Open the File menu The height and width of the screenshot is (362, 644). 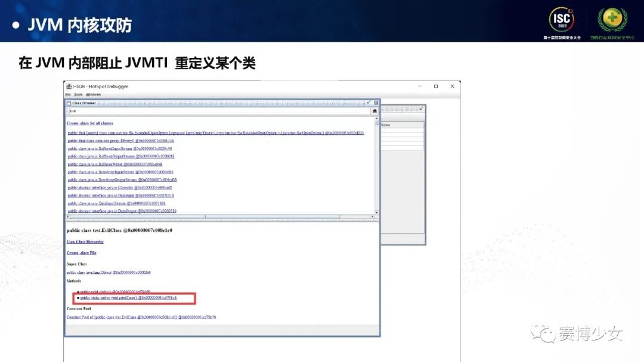[68, 94]
